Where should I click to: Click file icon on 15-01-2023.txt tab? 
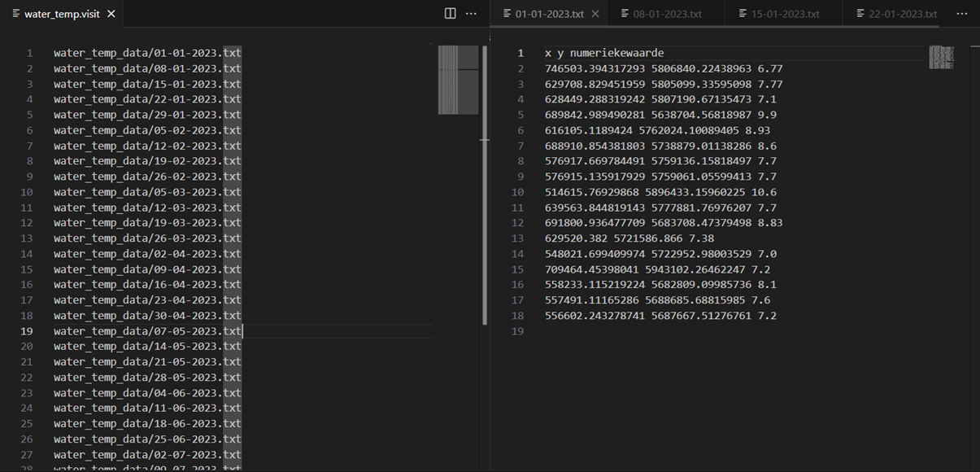[743, 14]
